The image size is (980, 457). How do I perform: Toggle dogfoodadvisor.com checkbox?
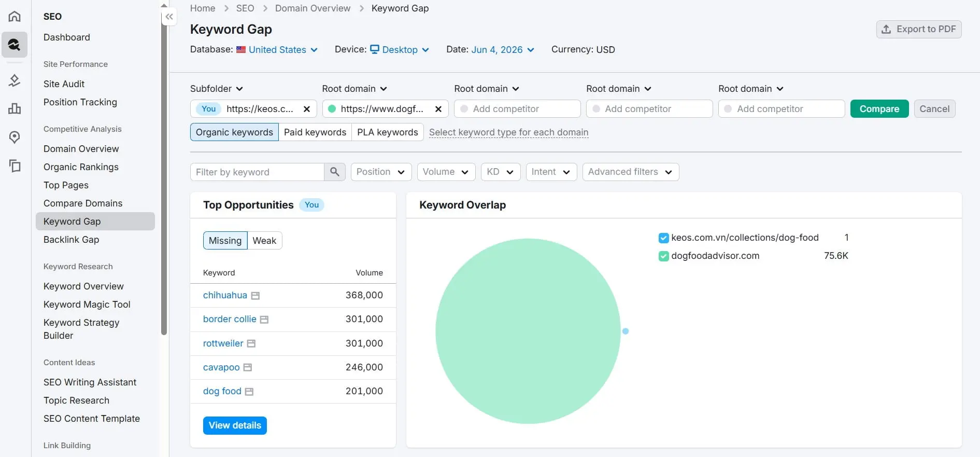pos(663,256)
